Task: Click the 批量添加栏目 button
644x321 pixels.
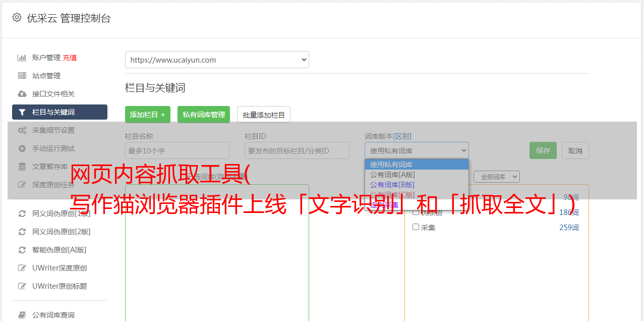Action: pyautogui.click(x=264, y=115)
